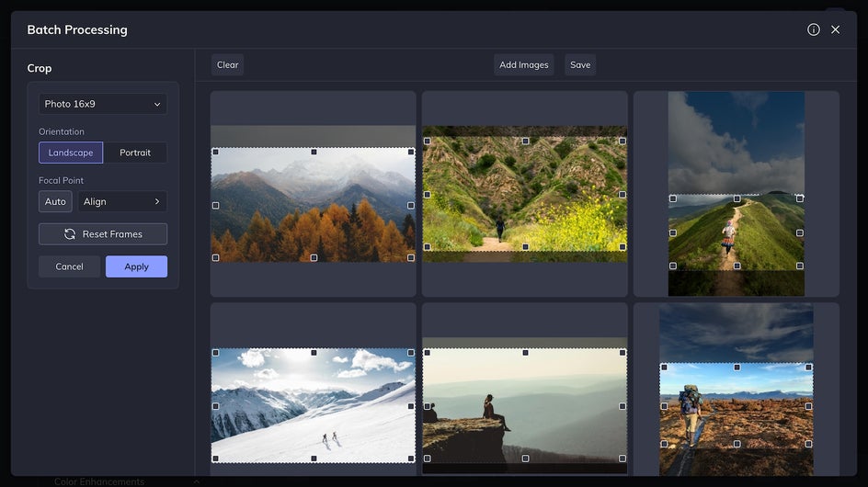868x487 pixels.
Task: Click top-left crop handle on autumn forest image
Action: pyautogui.click(x=216, y=152)
